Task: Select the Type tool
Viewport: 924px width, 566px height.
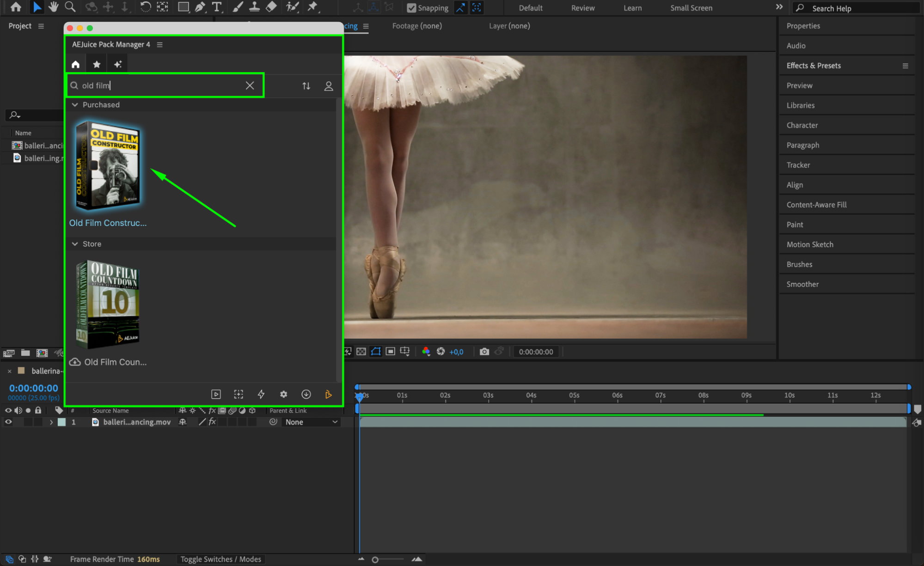Action: (x=216, y=7)
